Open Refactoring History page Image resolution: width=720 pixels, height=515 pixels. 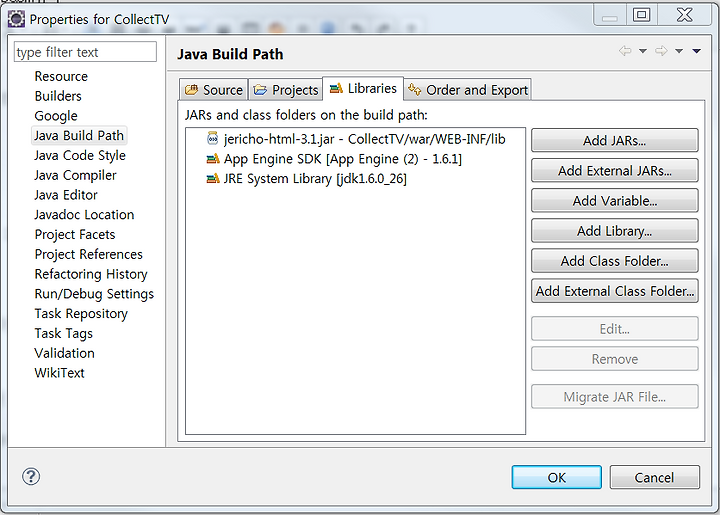[x=91, y=274]
